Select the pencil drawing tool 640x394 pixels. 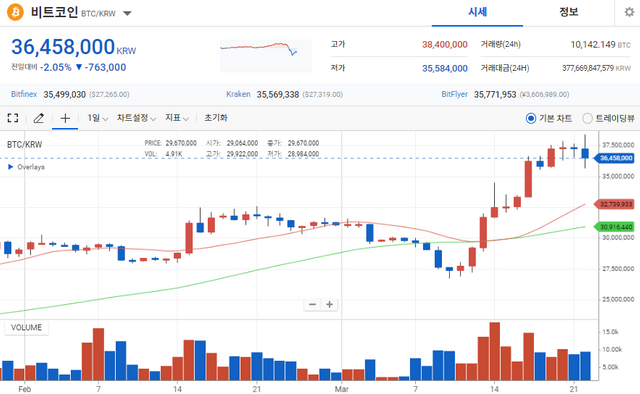(39, 118)
